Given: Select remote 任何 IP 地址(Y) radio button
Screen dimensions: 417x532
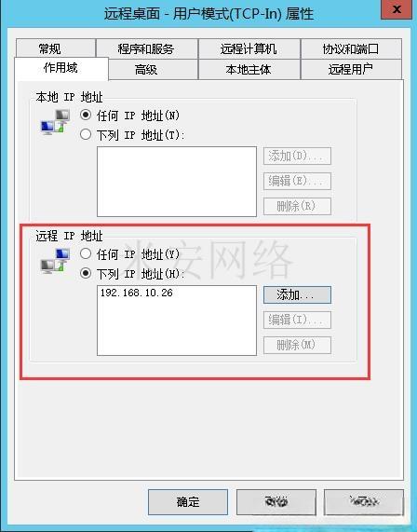Looking at the screenshot, I should (86, 253).
